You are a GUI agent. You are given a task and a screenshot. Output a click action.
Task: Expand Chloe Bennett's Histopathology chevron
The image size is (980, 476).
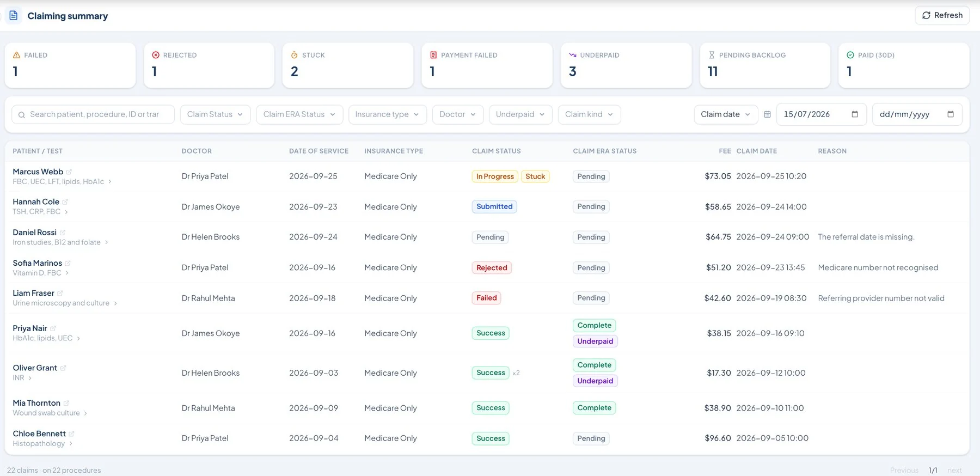(71, 444)
